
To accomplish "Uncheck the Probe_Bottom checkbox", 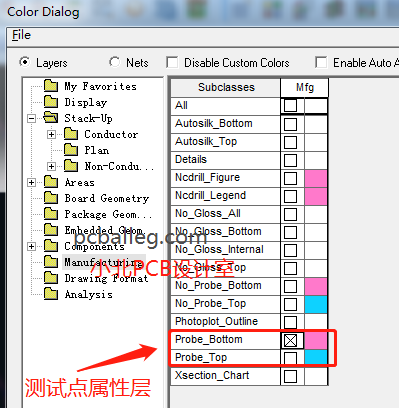I will tap(290, 340).
